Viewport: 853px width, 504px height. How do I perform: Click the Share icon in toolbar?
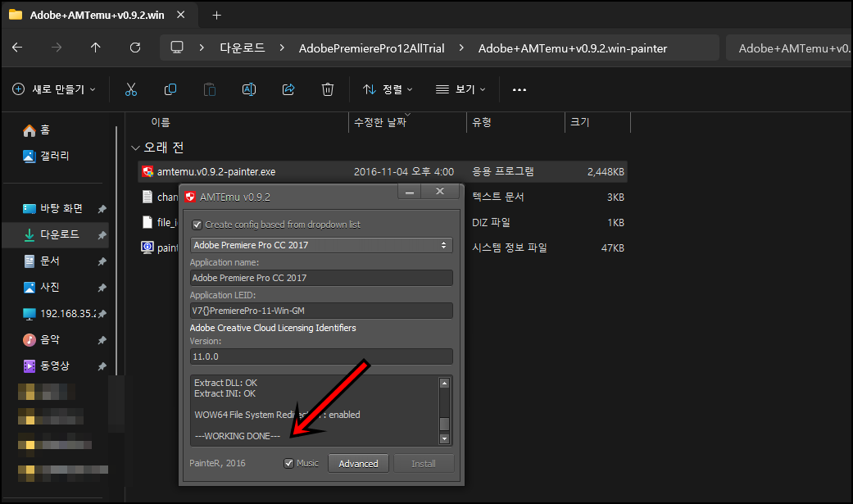point(288,89)
